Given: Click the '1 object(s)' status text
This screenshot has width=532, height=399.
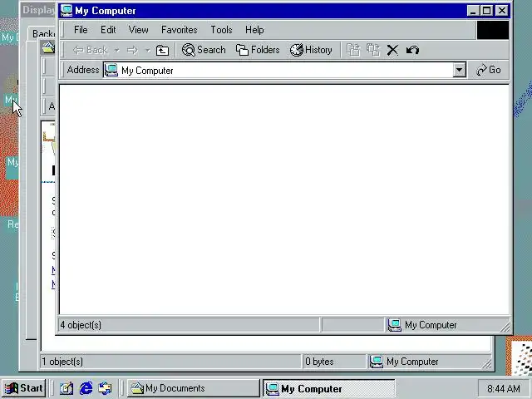Looking at the screenshot, I should coord(62,362).
